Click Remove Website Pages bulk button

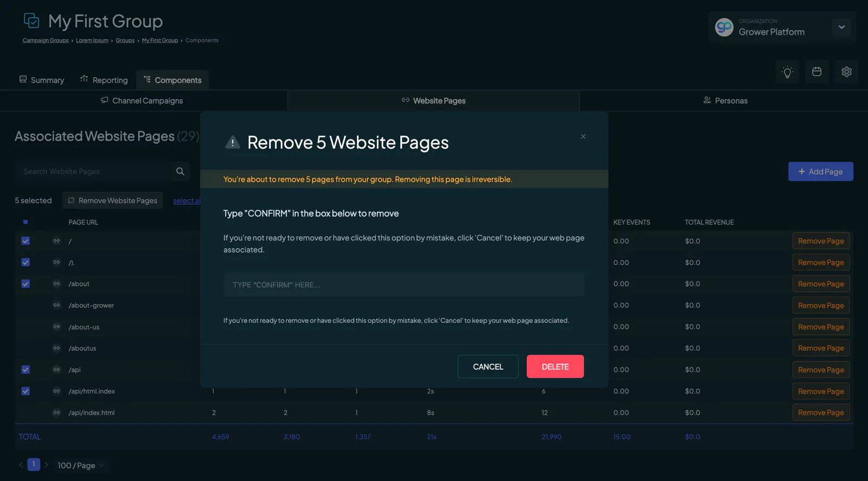[113, 200]
